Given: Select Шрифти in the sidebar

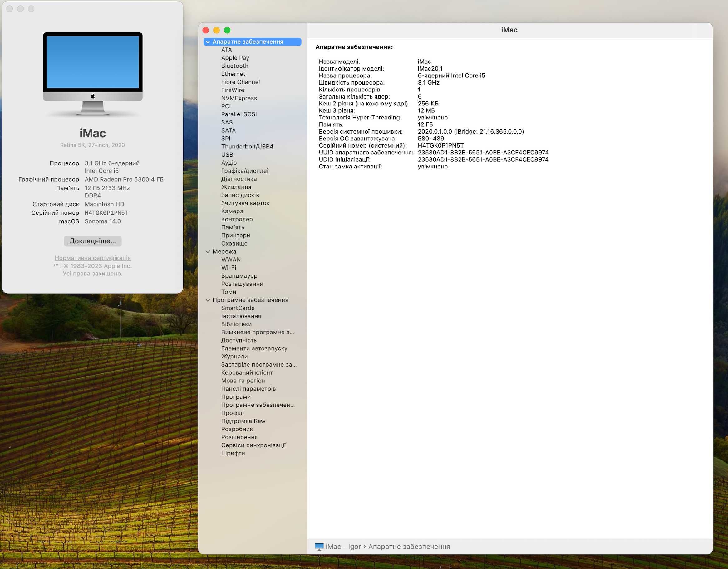Looking at the screenshot, I should coord(233,453).
